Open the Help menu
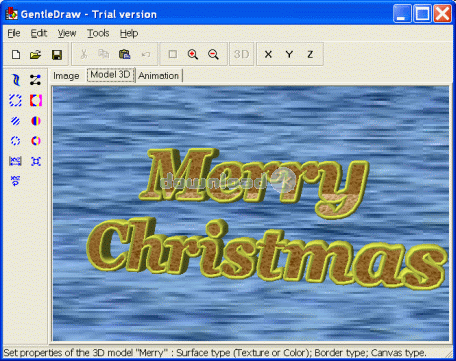This screenshot has width=456, height=361. point(129,33)
